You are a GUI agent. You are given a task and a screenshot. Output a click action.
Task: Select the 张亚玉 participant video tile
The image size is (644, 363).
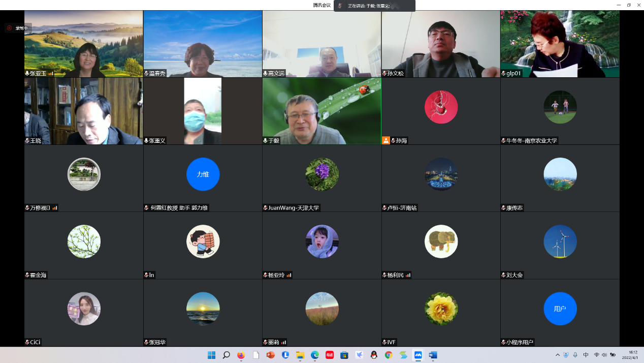[83, 44]
